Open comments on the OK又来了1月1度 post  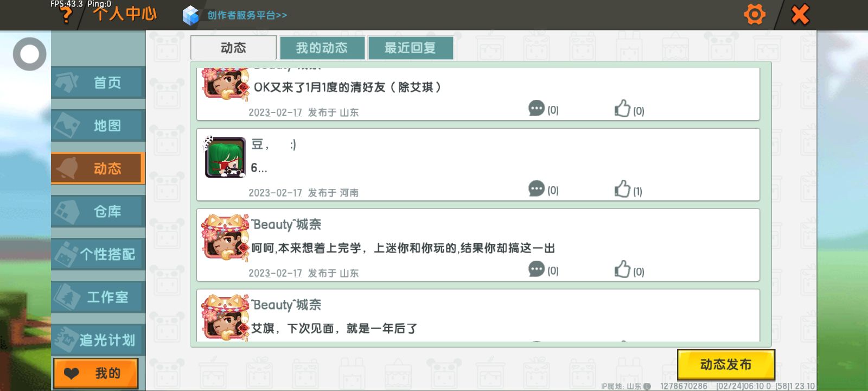543,109
